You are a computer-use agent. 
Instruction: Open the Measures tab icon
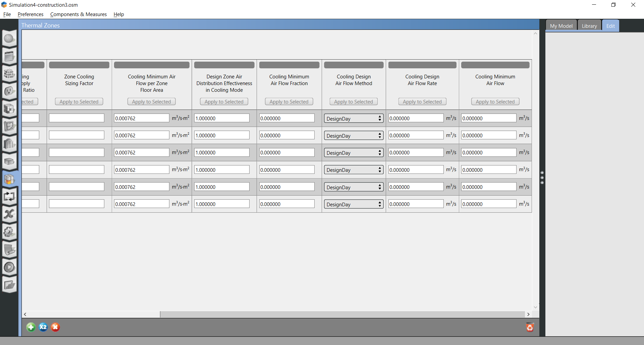[9, 249]
